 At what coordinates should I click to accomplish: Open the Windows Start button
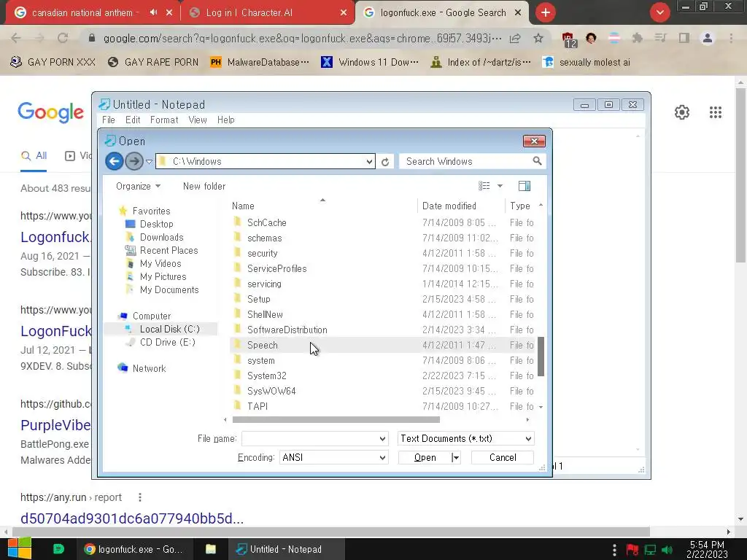click(x=19, y=549)
